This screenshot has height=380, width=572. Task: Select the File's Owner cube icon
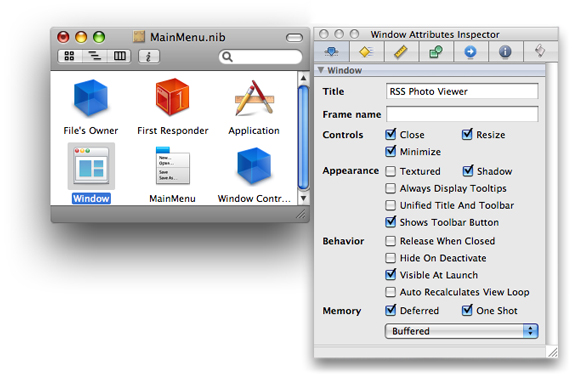[90, 97]
